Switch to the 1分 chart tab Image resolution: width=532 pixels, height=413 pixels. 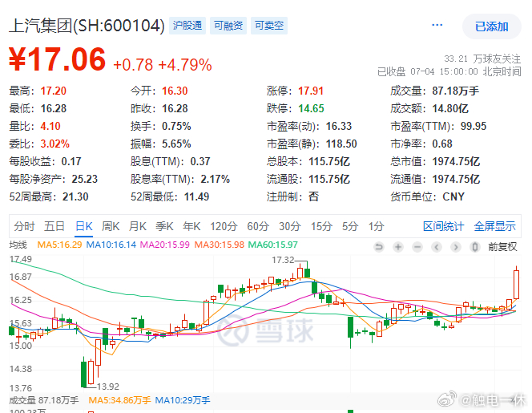click(x=377, y=226)
